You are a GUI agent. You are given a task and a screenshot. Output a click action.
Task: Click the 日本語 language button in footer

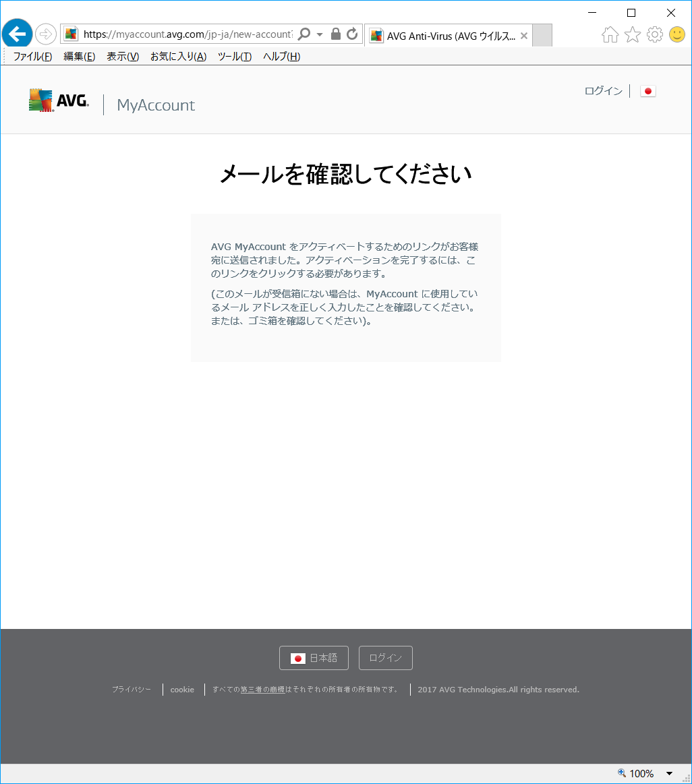click(x=314, y=658)
